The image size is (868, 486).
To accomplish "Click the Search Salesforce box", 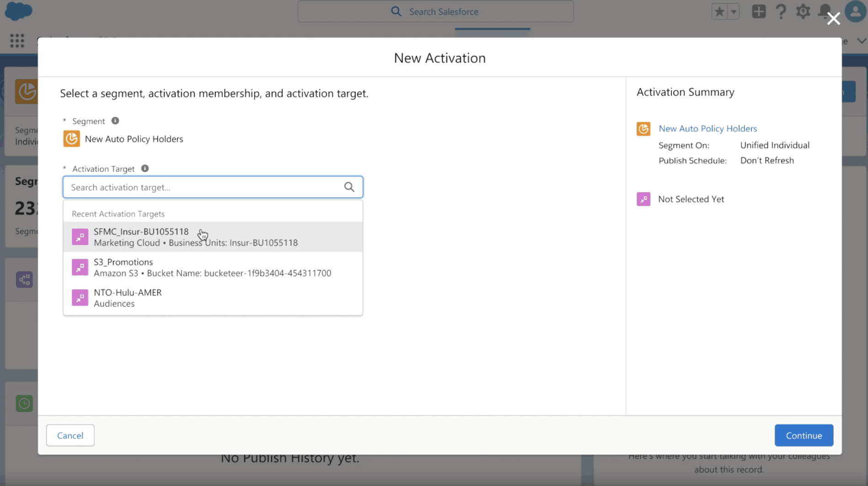I will tap(435, 11).
